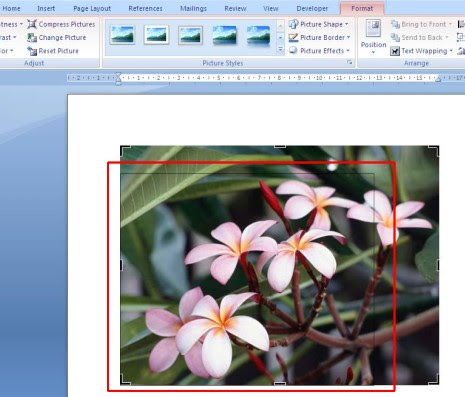Open the Position dropdown arrow
465x397 pixels.
373,53
